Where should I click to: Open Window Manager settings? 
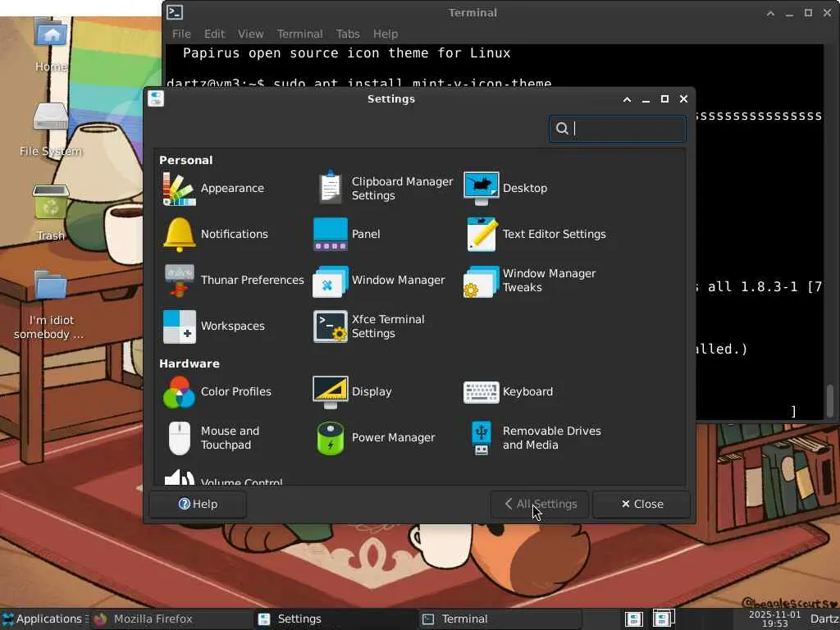pos(379,281)
